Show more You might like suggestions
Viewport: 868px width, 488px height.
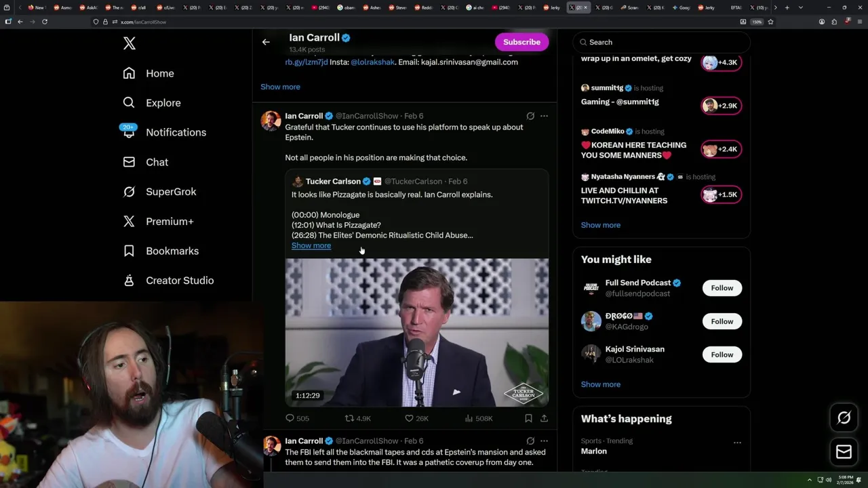pyautogui.click(x=600, y=384)
